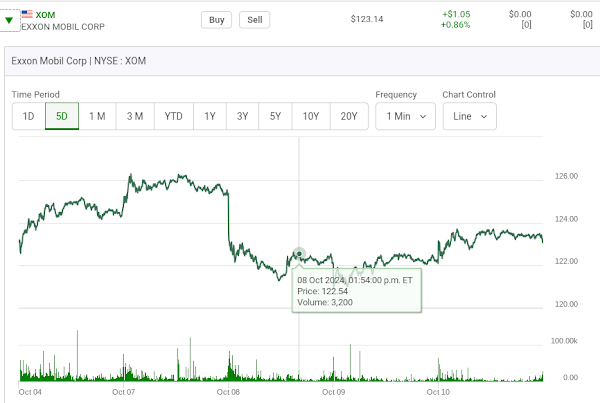Select the 3Y time period
Image resolution: width=600 pixels, height=403 pixels.
tap(243, 116)
